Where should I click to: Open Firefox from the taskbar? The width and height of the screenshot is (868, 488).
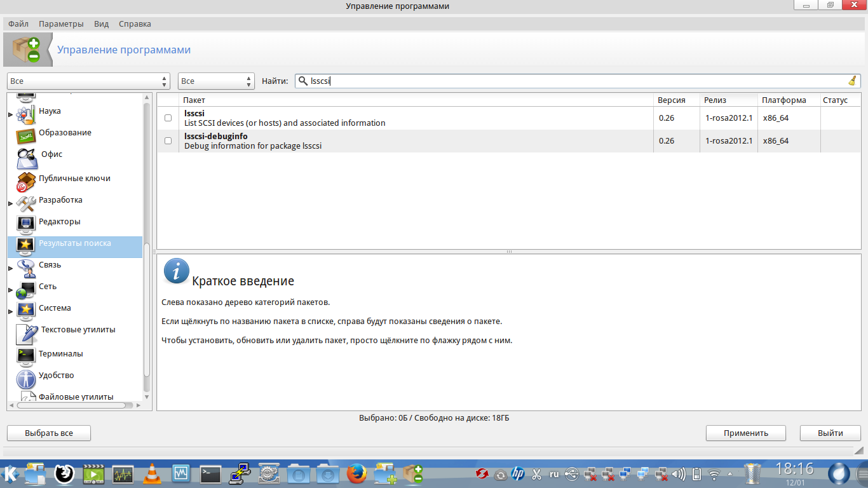(x=357, y=473)
